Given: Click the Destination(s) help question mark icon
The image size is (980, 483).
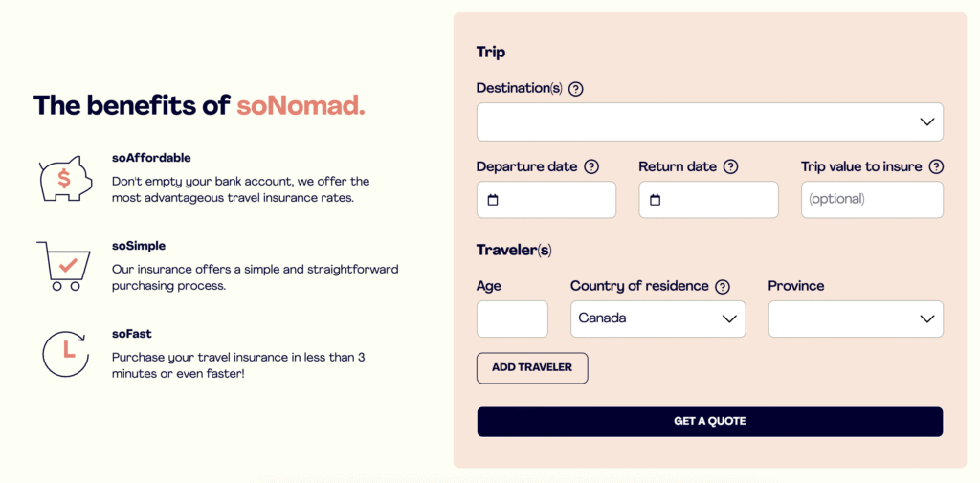Looking at the screenshot, I should (576, 89).
